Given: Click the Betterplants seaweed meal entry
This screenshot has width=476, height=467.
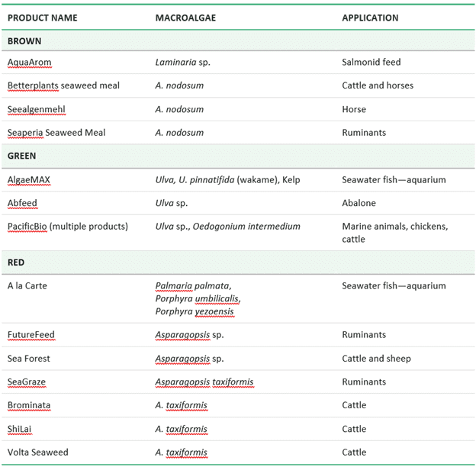Looking at the screenshot, I should tap(63, 85).
